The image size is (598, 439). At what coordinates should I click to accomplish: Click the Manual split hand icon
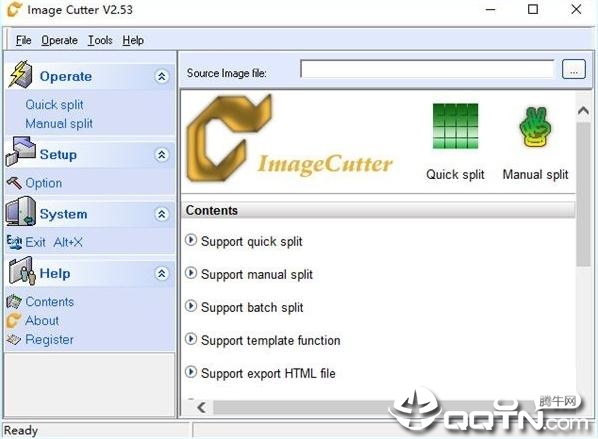coord(535,127)
